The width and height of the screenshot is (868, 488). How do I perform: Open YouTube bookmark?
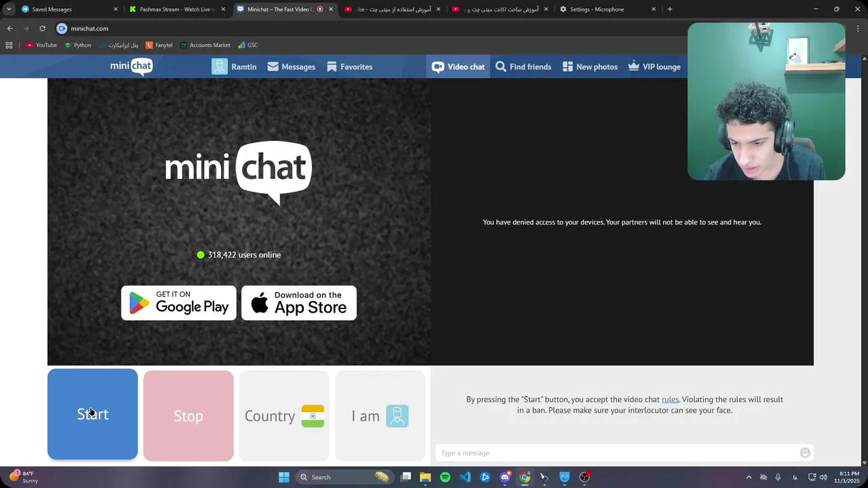coord(41,45)
